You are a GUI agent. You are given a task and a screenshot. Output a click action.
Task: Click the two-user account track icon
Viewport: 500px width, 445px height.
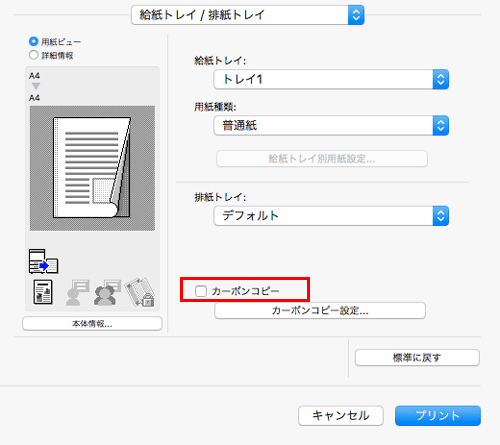107,292
